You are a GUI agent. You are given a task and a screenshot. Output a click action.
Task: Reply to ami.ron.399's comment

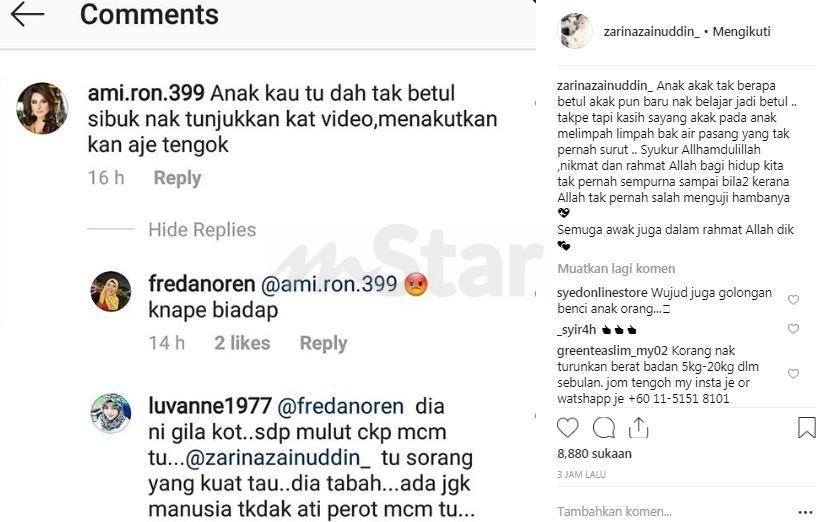coord(177,178)
